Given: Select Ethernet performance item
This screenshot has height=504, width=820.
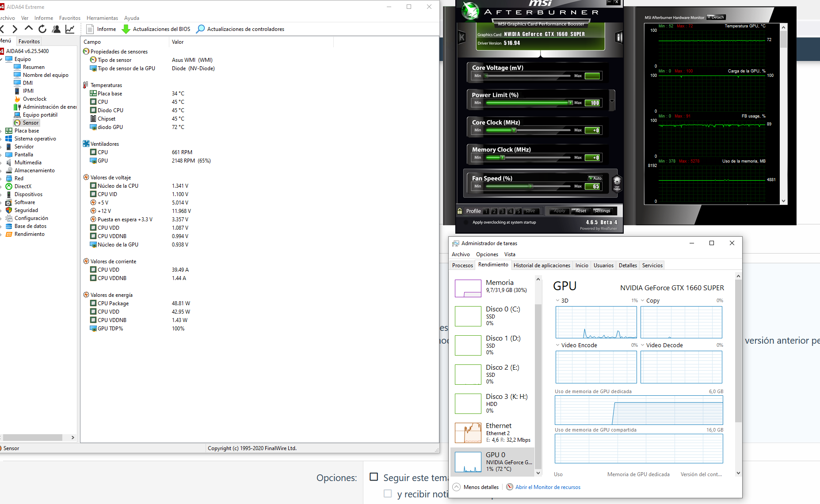Looking at the screenshot, I should pos(492,433).
